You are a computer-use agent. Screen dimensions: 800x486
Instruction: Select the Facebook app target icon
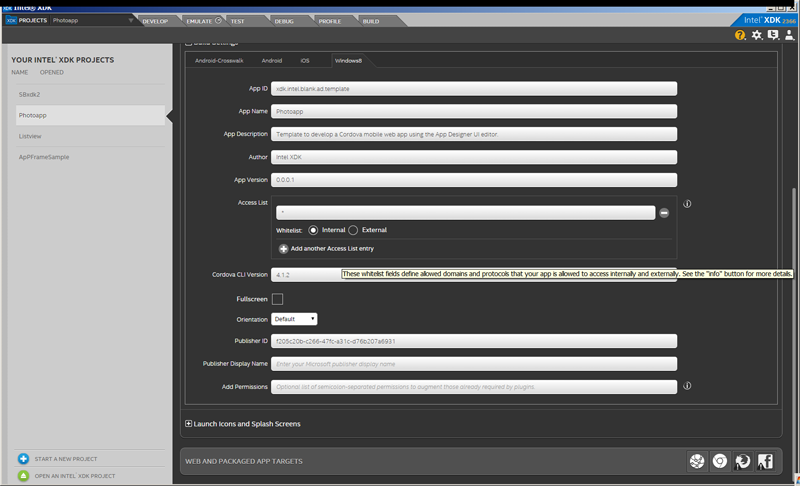point(765,461)
